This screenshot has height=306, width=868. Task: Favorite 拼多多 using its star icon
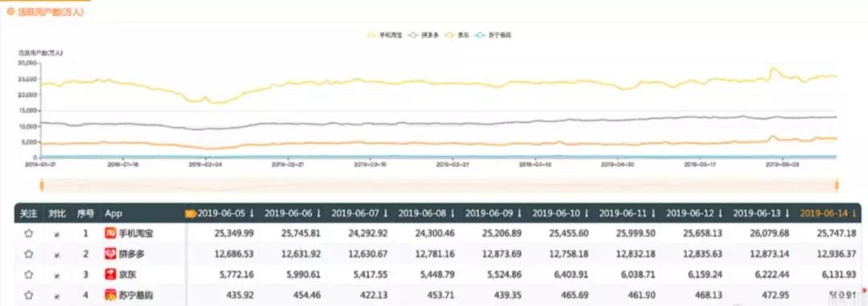[28, 254]
